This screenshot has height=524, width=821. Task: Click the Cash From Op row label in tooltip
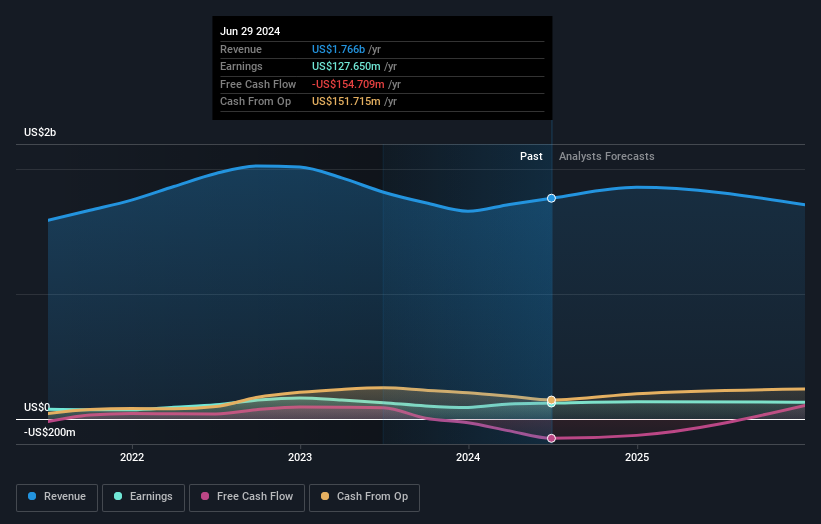256,102
